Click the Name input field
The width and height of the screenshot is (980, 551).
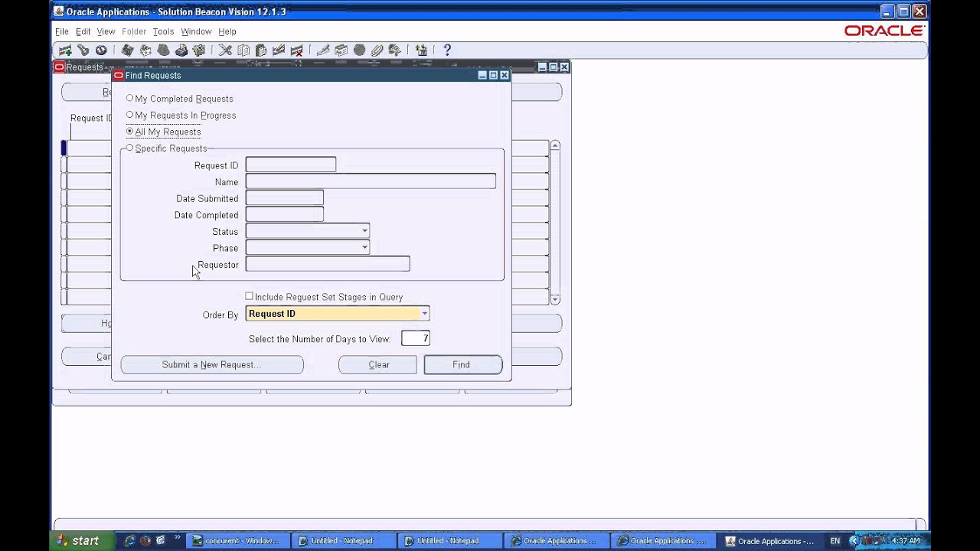371,181
